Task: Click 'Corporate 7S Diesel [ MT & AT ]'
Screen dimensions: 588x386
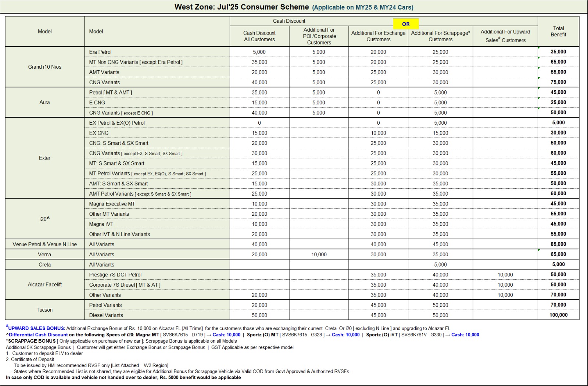Action: pyautogui.click(x=157, y=285)
